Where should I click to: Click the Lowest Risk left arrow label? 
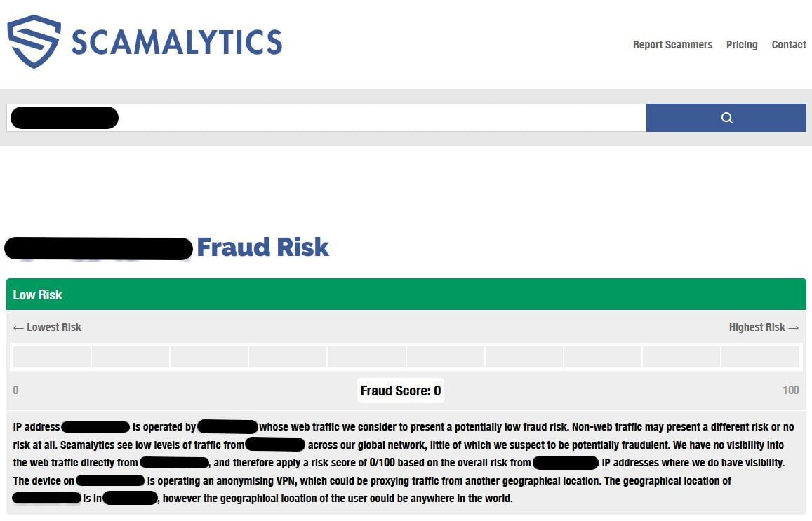(x=47, y=327)
